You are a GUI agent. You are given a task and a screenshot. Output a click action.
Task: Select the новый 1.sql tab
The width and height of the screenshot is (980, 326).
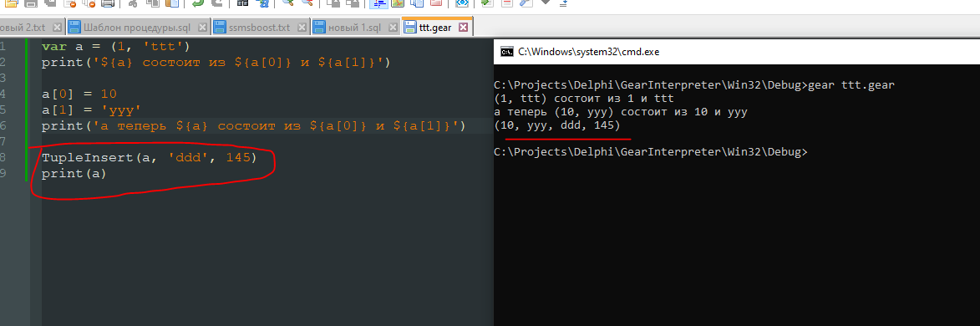(353, 28)
